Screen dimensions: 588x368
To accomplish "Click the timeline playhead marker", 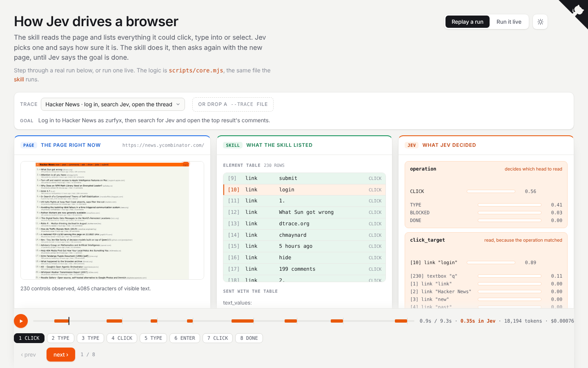I will (x=69, y=321).
